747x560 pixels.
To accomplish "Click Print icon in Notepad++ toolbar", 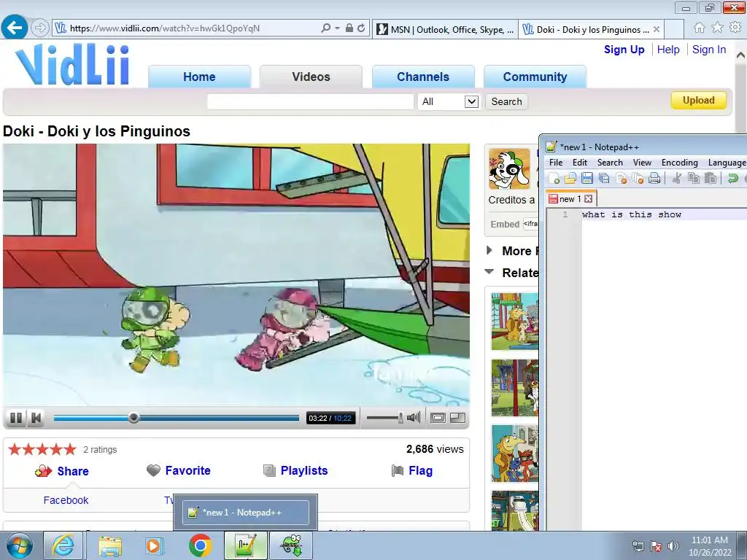I will tap(654, 178).
